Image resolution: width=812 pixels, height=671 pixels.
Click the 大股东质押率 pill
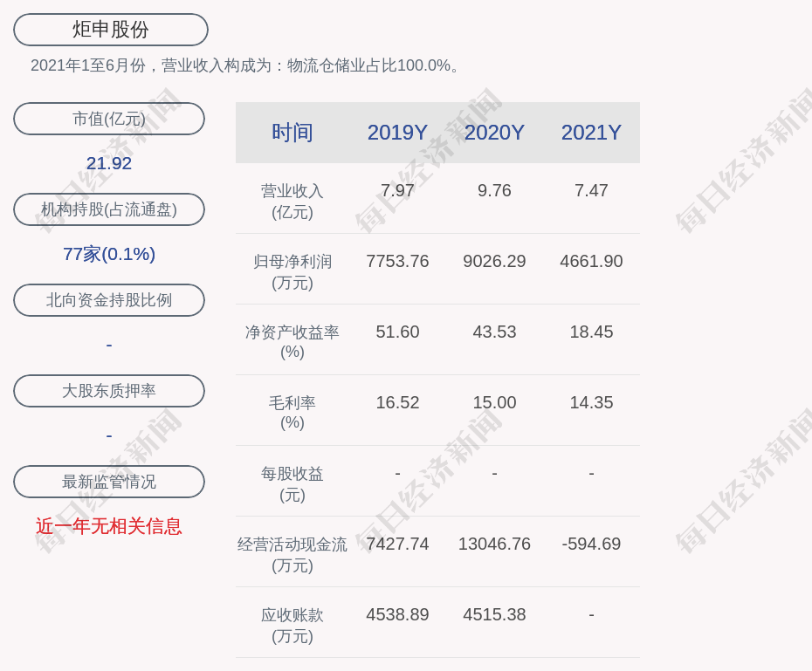pos(109,391)
